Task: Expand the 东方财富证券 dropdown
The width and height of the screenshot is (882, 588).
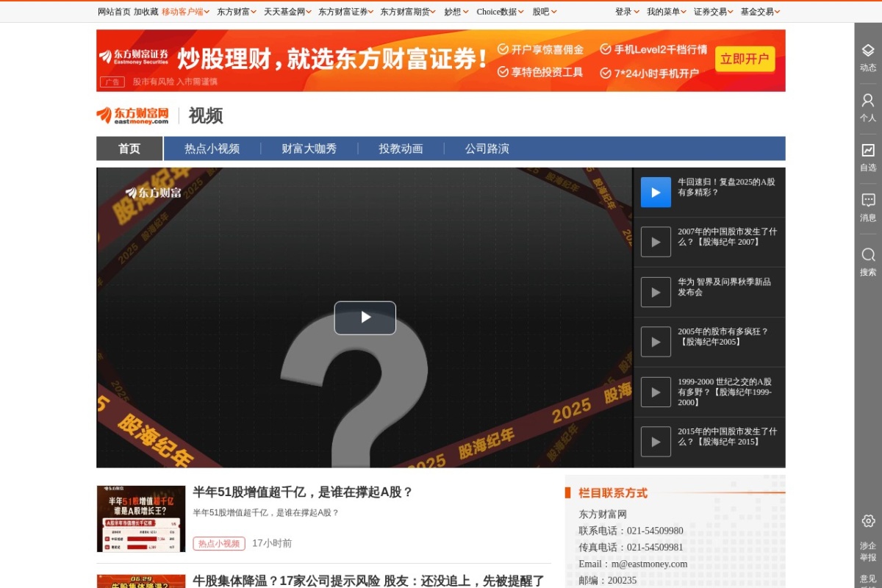Action: [346, 12]
